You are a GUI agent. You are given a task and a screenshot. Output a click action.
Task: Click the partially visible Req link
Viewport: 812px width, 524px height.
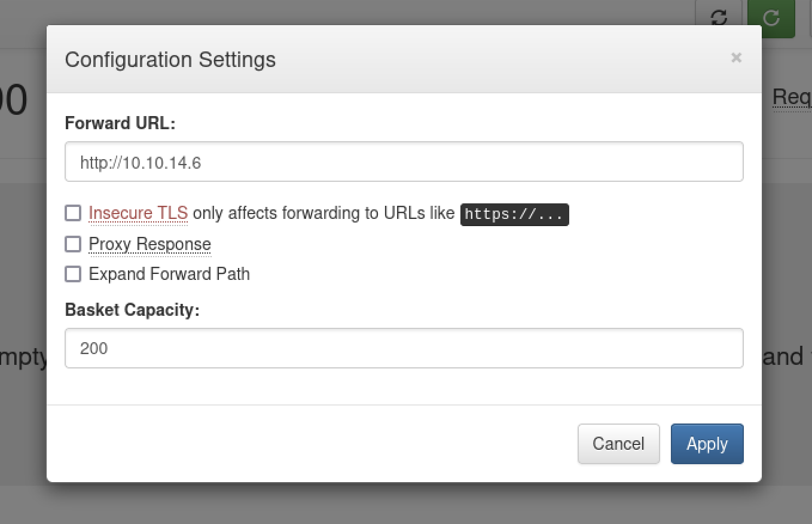pyautogui.click(x=792, y=97)
